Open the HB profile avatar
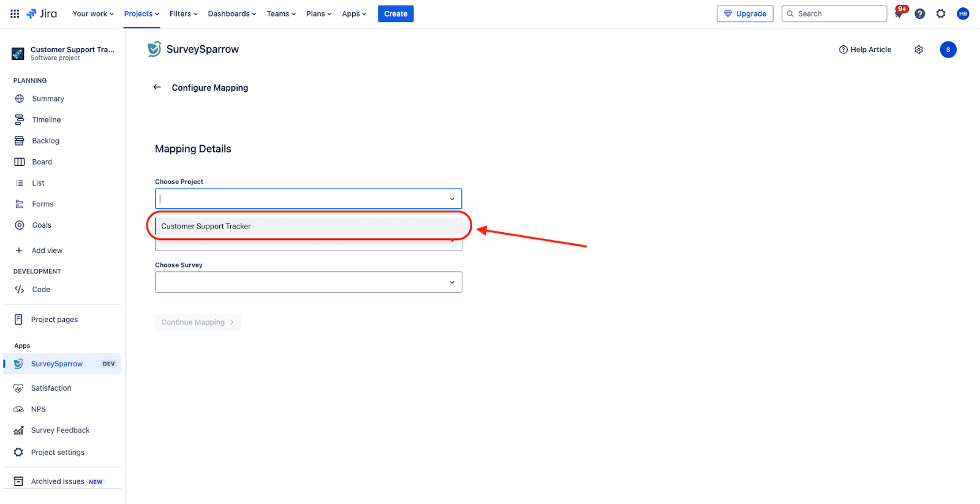Screen dimensions: 980x504 click(x=963, y=14)
